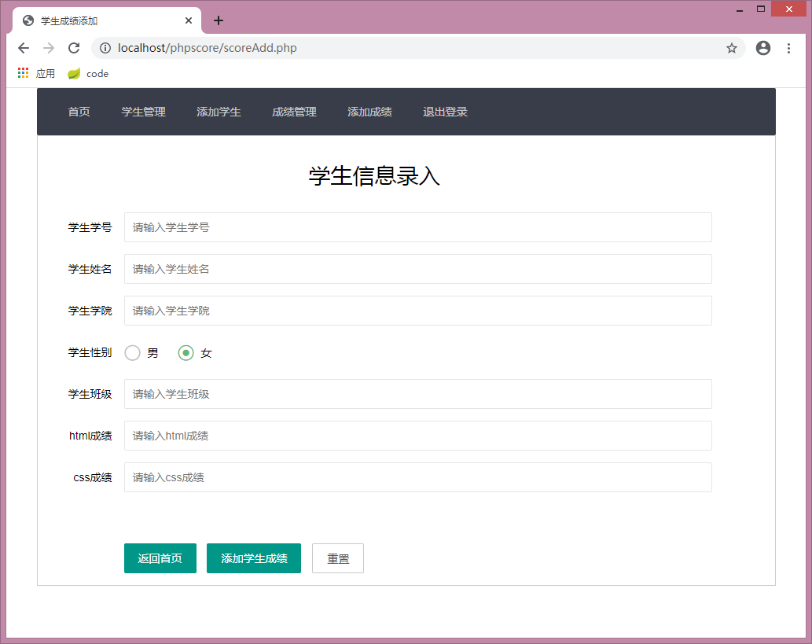Open the 学生管理 menu item

(143, 112)
